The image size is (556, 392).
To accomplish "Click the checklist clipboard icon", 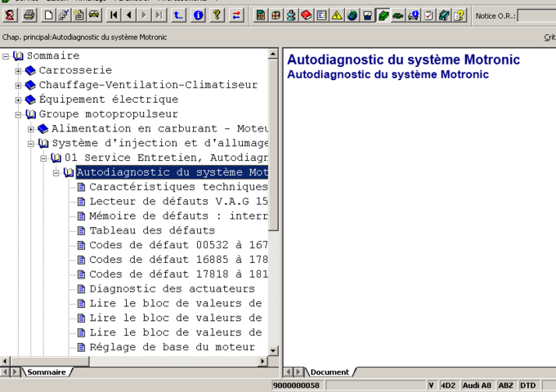I will click(428, 16).
